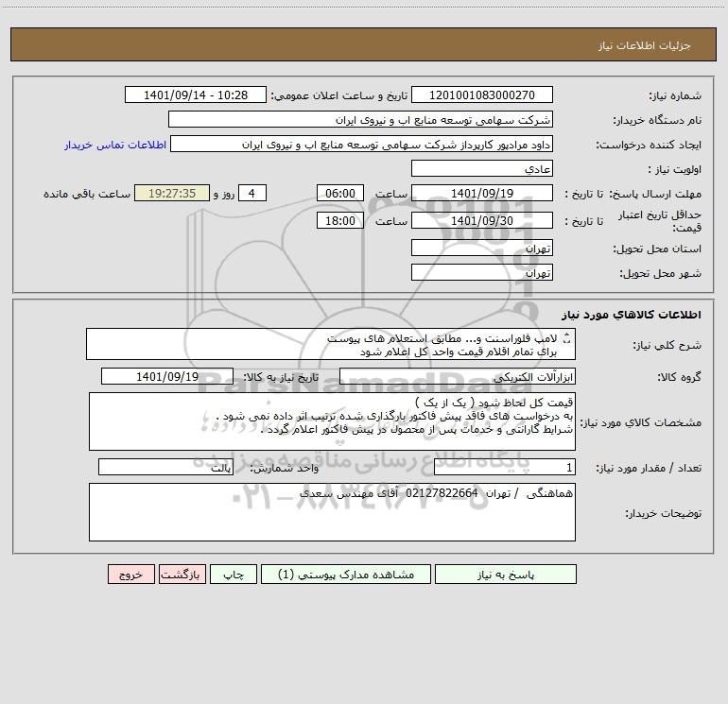The image size is (728, 704).
Task: Click the پاسخ به نیاز button
Action: pyautogui.click(x=506, y=574)
